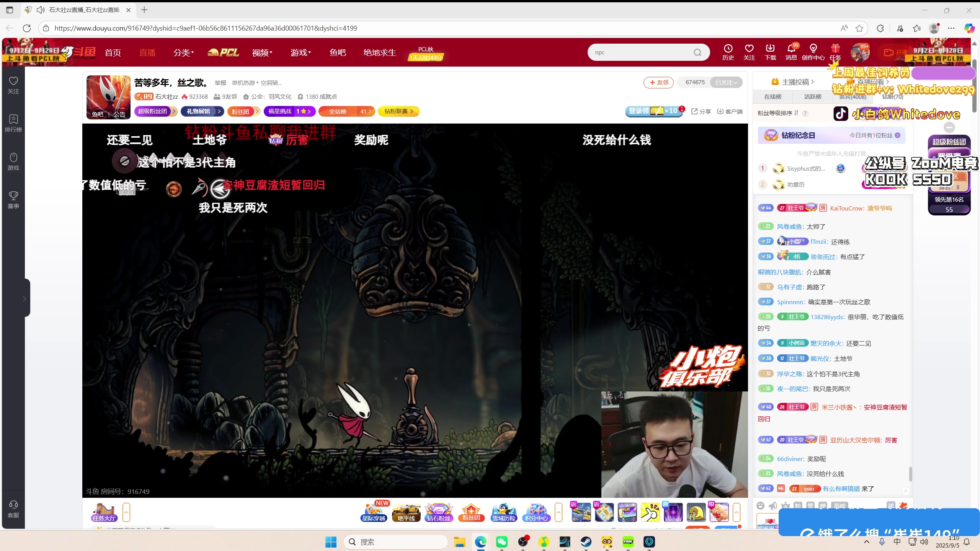
Task: Open 主播投稿 link
Action: [x=792, y=82]
